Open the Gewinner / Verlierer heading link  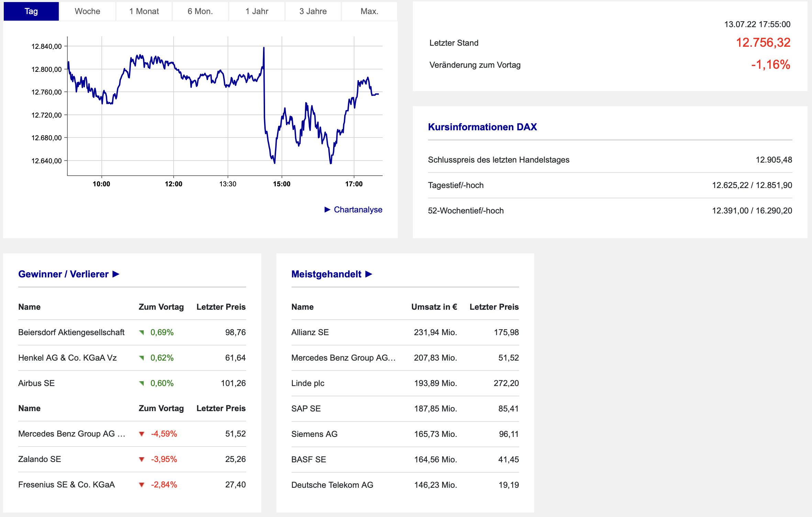63,274
